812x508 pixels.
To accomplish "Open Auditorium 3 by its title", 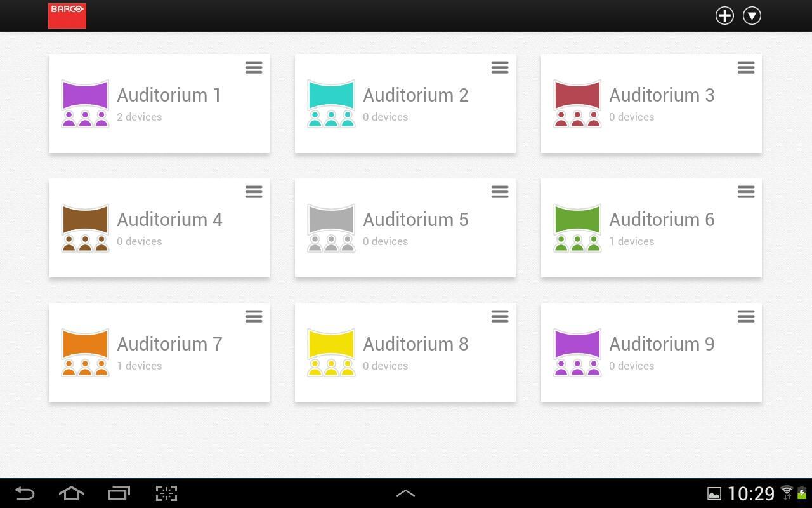I will pos(662,95).
